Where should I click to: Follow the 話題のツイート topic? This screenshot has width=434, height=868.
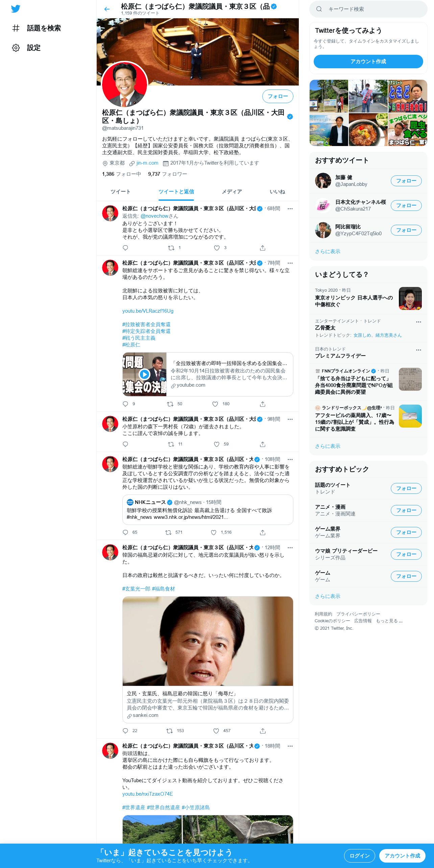406,488
